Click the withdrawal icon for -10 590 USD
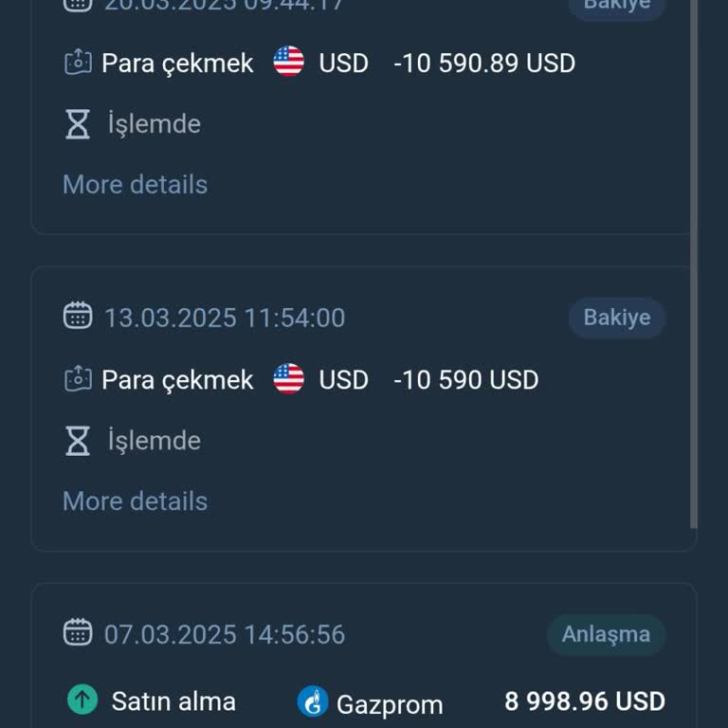Viewport: 728px width, 728px height. pos(78,380)
